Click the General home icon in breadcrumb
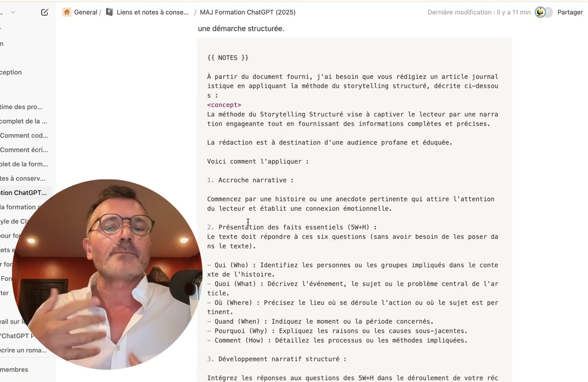Screen dimensions: 588x382 tap(67, 12)
